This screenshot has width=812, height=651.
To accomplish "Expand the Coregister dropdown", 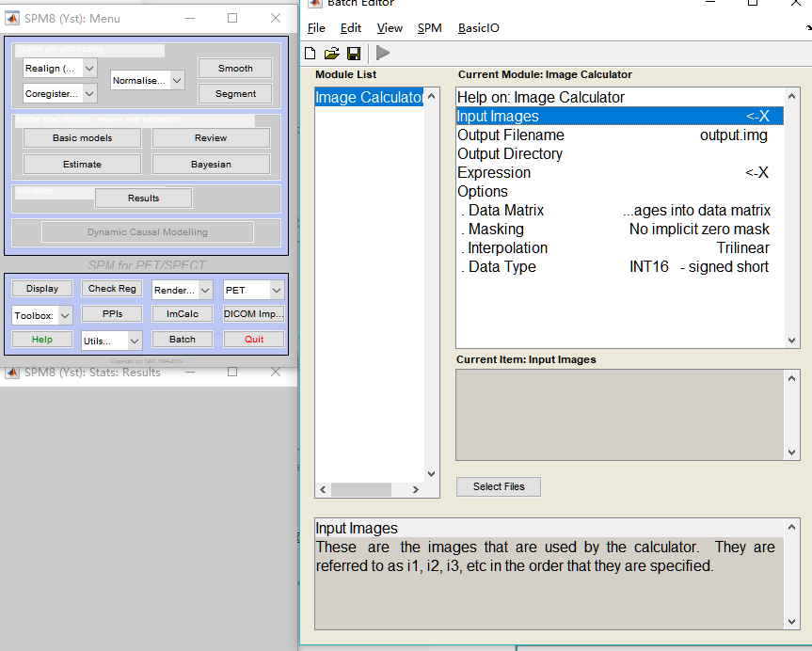I will pos(89,94).
